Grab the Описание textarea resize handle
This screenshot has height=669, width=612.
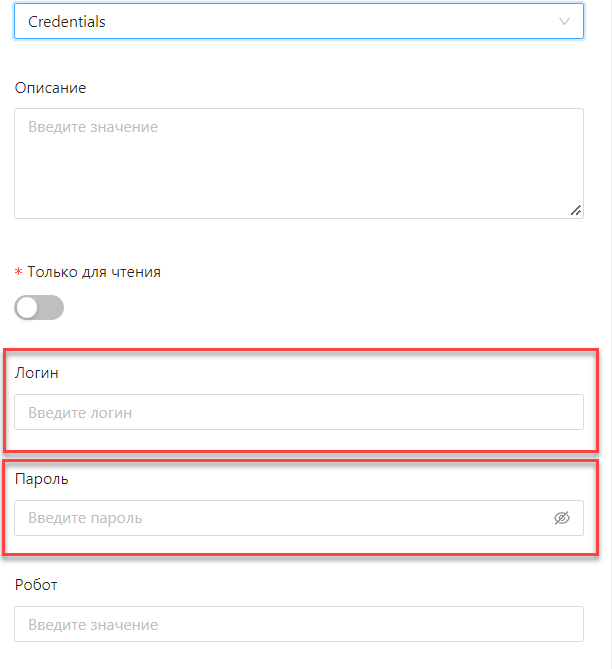tap(576, 210)
